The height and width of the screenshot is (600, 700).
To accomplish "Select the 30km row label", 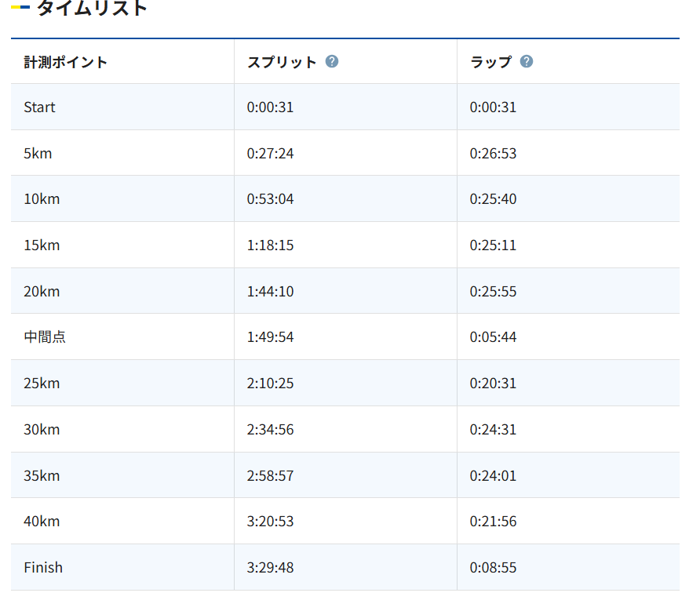I will click(42, 430).
